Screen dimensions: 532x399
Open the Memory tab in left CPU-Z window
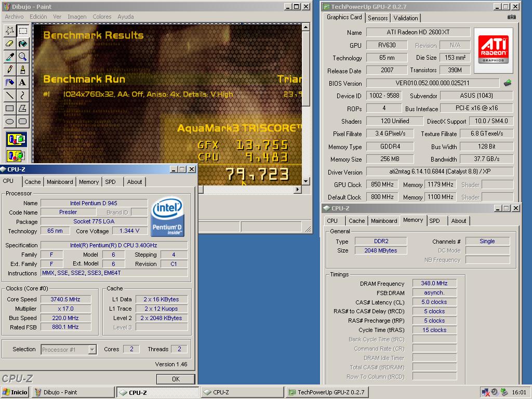coord(88,182)
